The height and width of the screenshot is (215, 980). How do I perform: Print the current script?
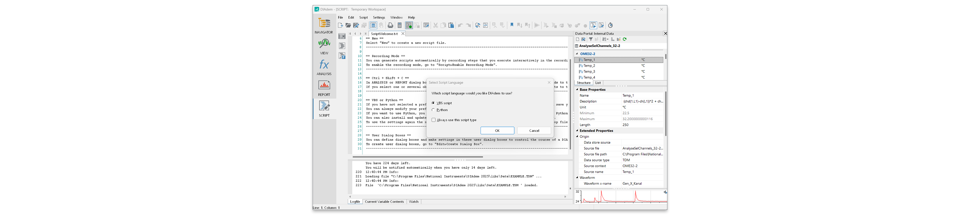[390, 25]
